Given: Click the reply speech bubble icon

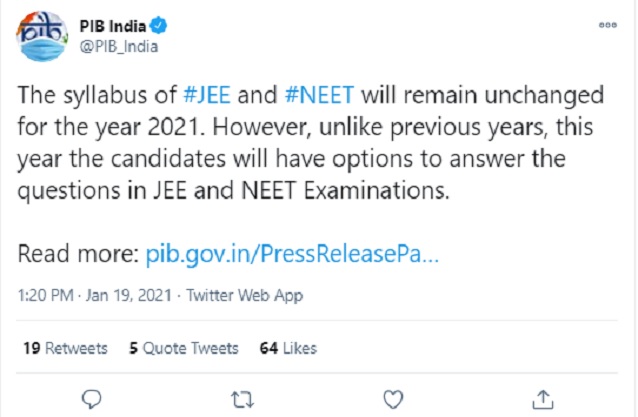Looking at the screenshot, I should (x=92, y=397).
